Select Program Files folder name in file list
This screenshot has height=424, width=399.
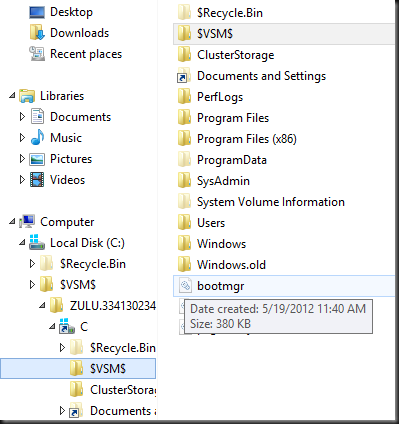pos(233,118)
